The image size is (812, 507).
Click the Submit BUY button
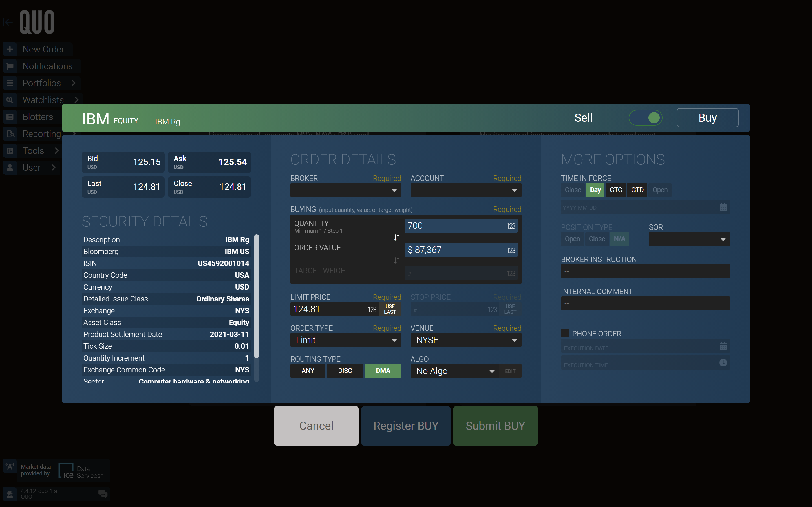pyautogui.click(x=495, y=426)
